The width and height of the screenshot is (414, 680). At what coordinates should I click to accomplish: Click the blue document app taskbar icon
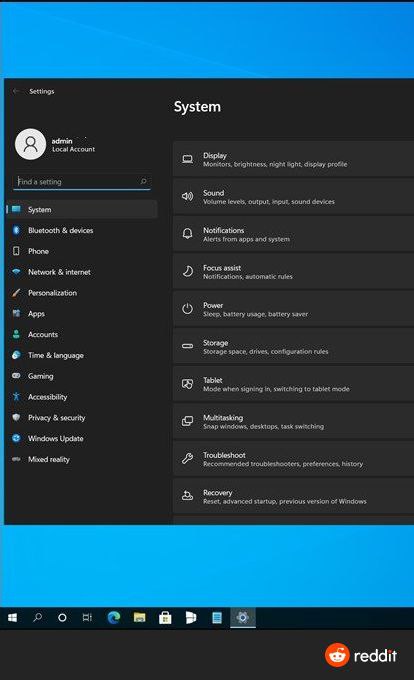pos(217,617)
